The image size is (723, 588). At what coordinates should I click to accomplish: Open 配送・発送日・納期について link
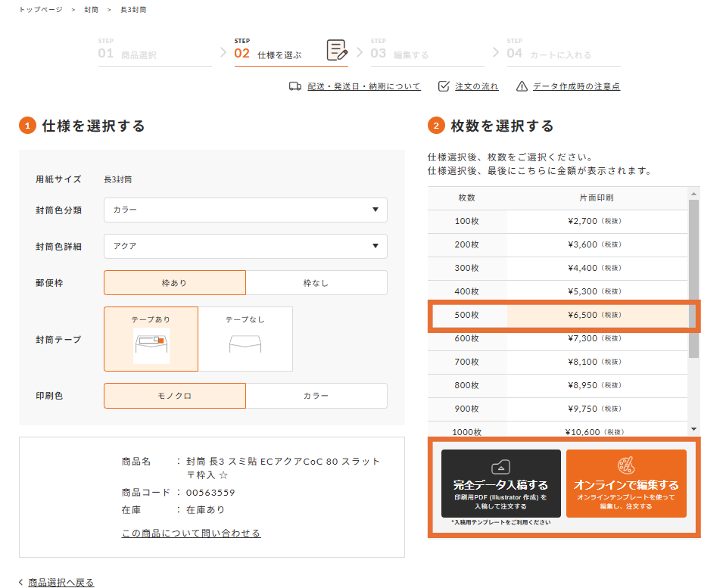click(363, 86)
